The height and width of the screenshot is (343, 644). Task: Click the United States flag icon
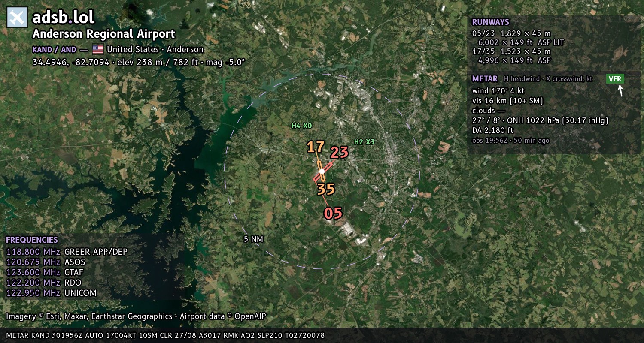point(98,49)
